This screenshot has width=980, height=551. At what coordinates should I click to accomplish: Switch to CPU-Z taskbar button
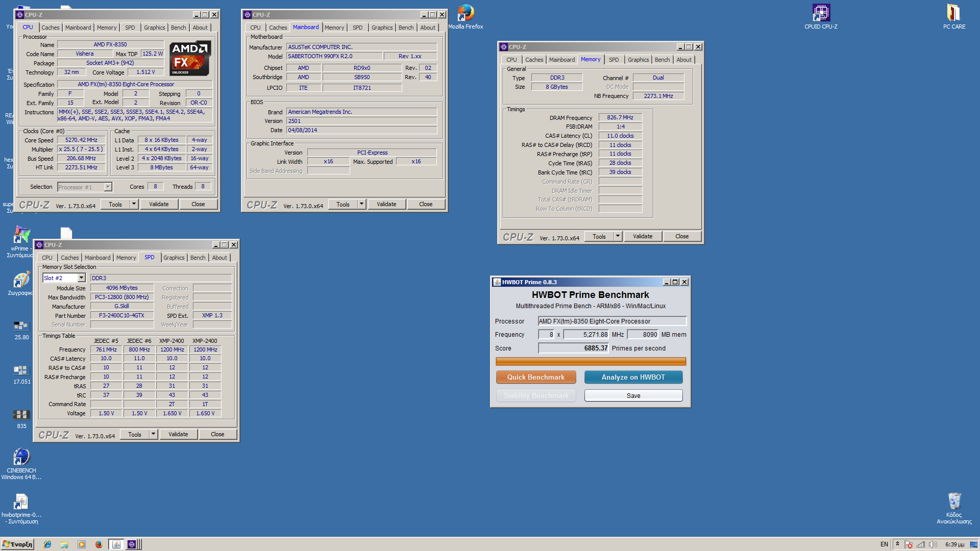pyautogui.click(x=133, y=544)
